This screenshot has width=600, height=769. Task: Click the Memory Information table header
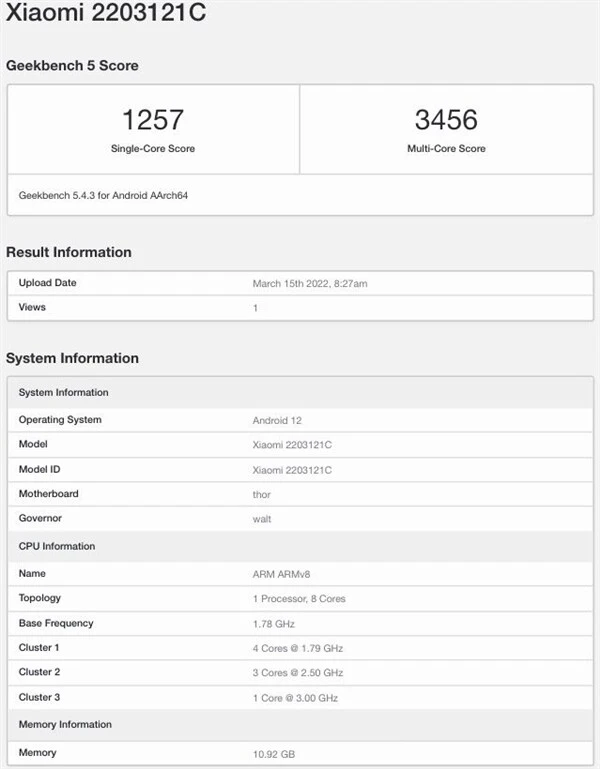(x=65, y=724)
